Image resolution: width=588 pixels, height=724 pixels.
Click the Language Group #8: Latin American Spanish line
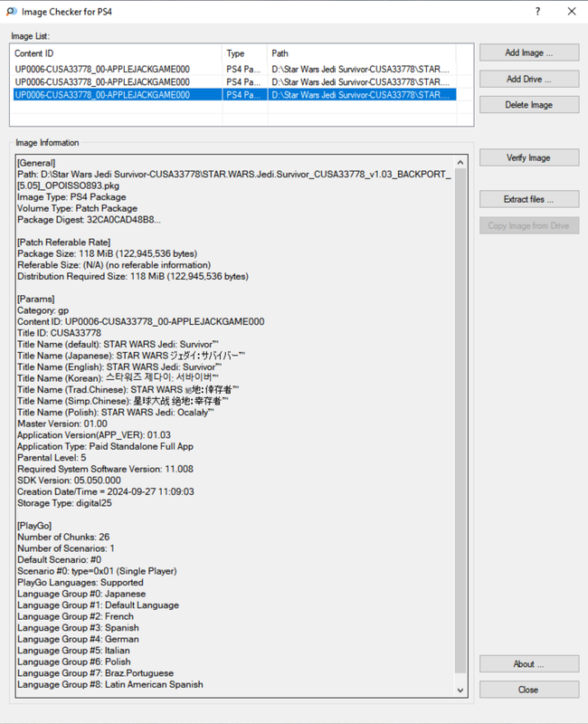click(110, 684)
